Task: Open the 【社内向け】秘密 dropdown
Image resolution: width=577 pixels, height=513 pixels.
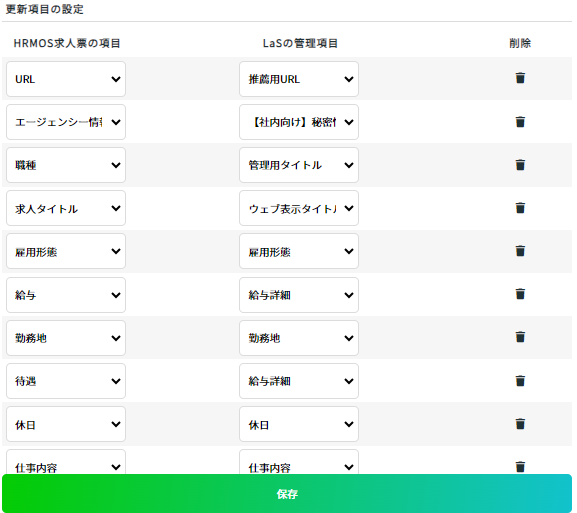Action: pos(299,122)
